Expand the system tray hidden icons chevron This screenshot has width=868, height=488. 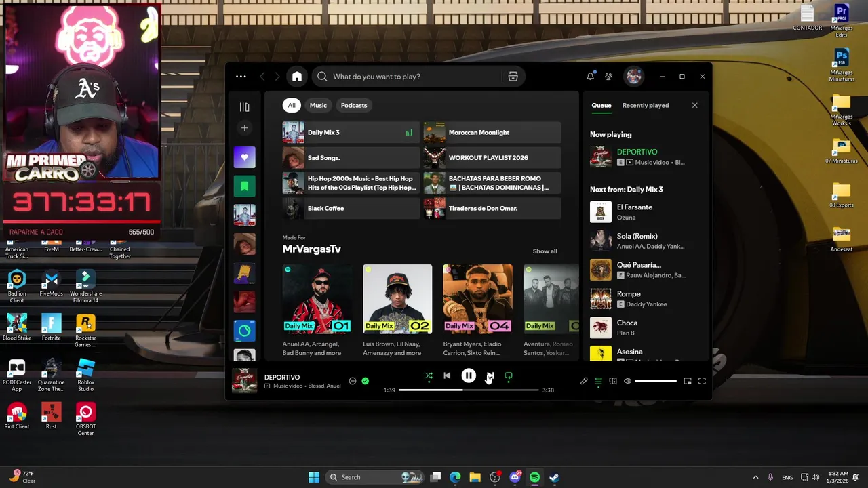(755, 477)
